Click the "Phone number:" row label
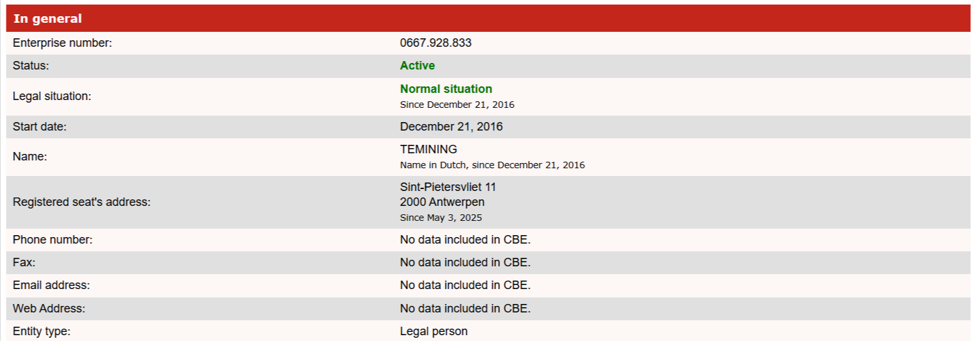The height and width of the screenshot is (341, 980). coord(53,240)
